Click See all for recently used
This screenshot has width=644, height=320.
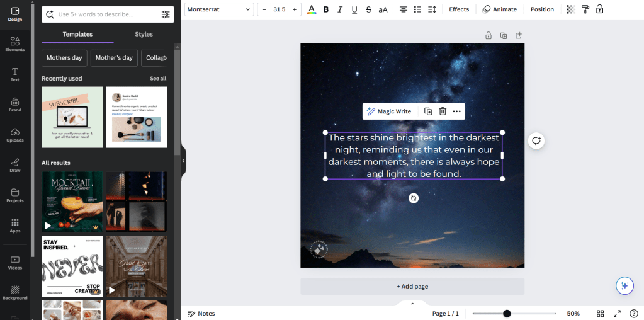click(158, 79)
